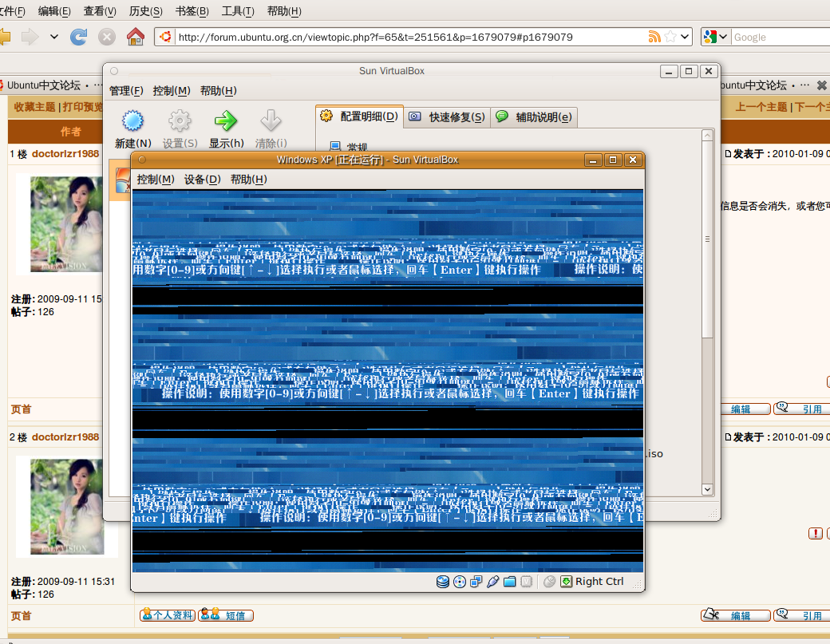
Task: Click the report (!) icon on the forum post
Action: point(815,533)
